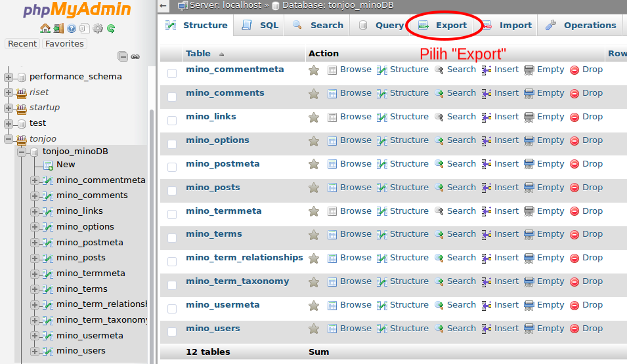Click Structure link for mino_comments
Viewport: 627px width, 364px height.
click(x=409, y=93)
